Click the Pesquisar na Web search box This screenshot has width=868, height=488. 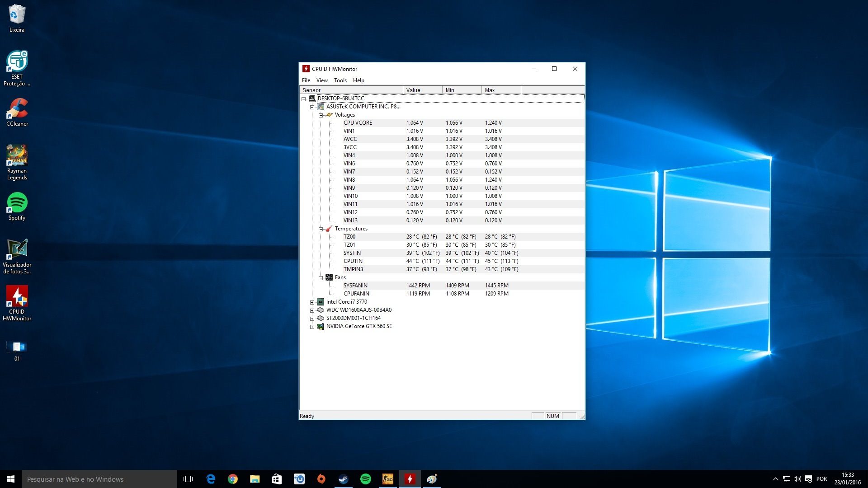(x=99, y=479)
